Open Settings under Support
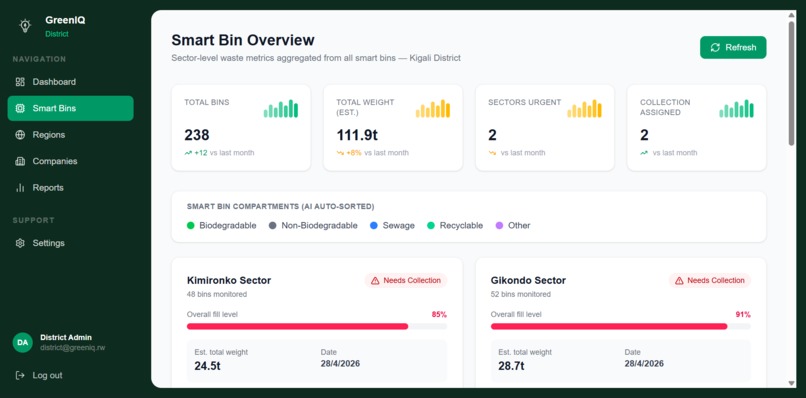The height and width of the screenshot is (398, 806). 70,243
